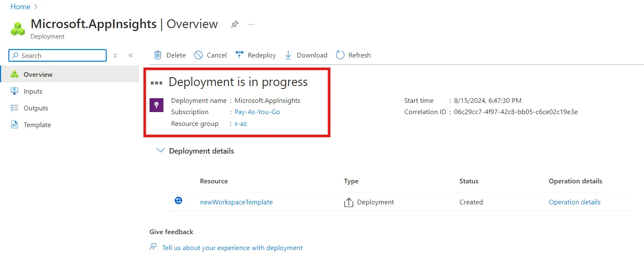Select Overview in the left menu
Viewport: 644px width, 274px height.
point(69,74)
